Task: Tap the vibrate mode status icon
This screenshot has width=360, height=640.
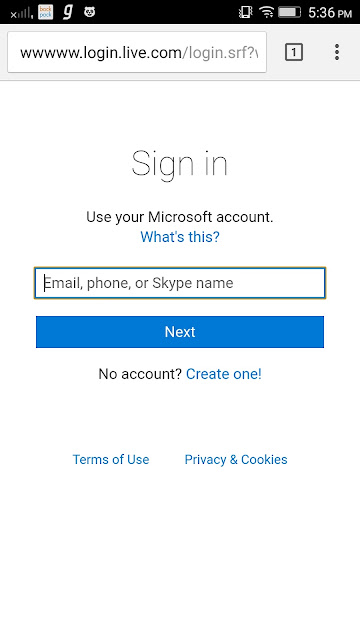Action: click(x=245, y=12)
